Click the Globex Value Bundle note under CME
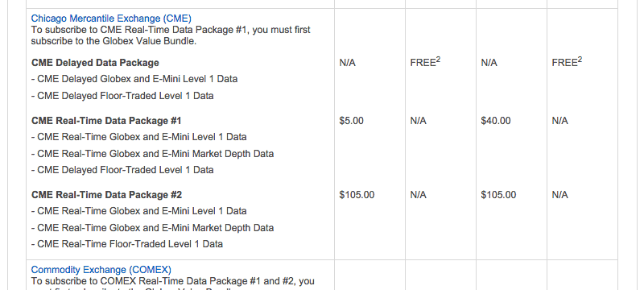 [171, 35]
